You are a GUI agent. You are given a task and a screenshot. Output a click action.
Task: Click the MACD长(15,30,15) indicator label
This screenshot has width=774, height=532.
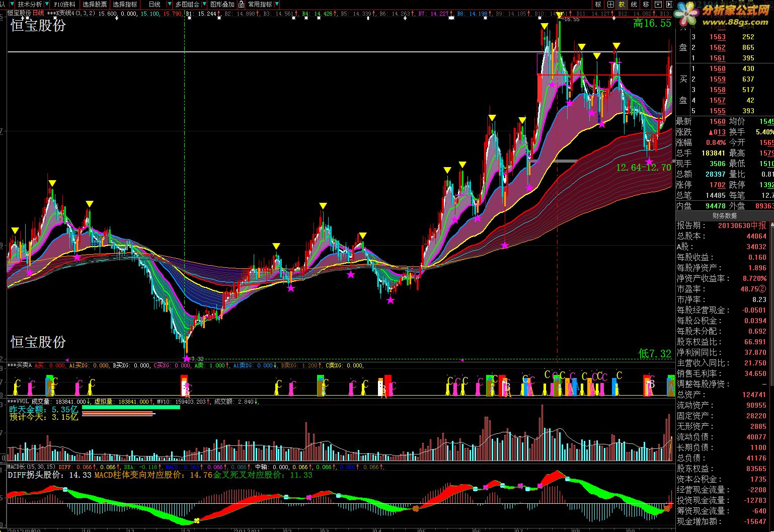(31, 467)
